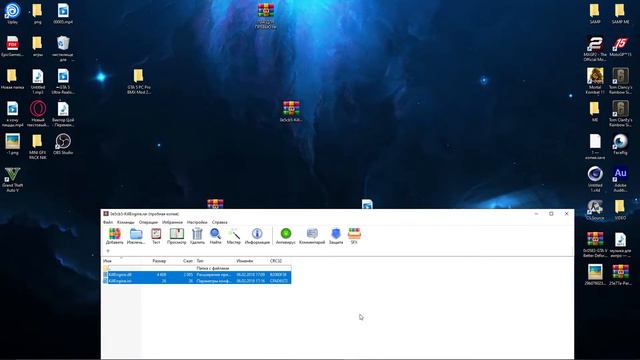
Task: Select the 'я хочу пиццы.mp4' video file
Action: tap(13, 113)
